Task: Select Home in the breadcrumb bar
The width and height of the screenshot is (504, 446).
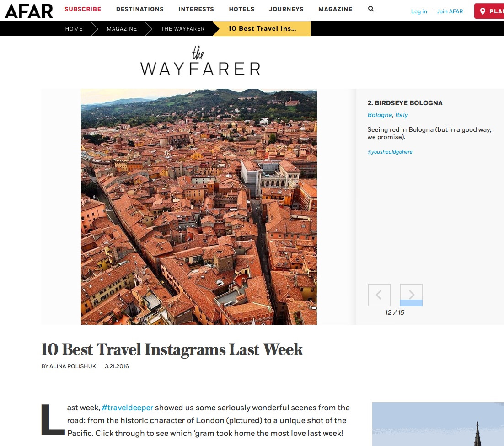Action: (x=74, y=29)
